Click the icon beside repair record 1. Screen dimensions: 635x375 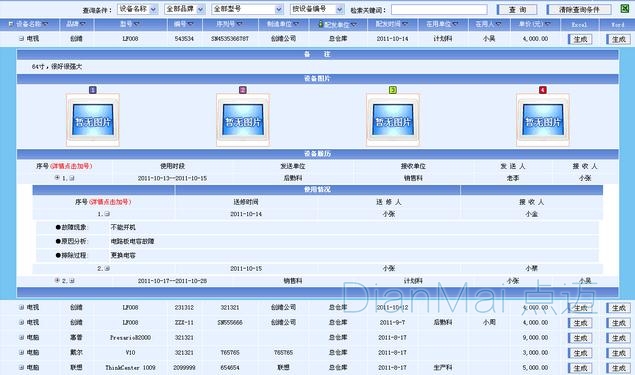(107, 214)
